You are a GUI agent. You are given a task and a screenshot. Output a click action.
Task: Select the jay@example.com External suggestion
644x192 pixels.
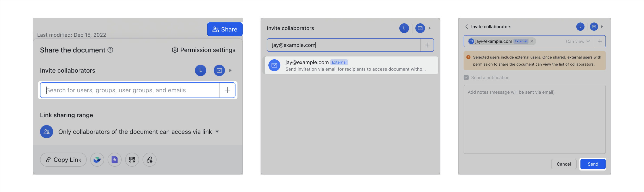click(351, 65)
